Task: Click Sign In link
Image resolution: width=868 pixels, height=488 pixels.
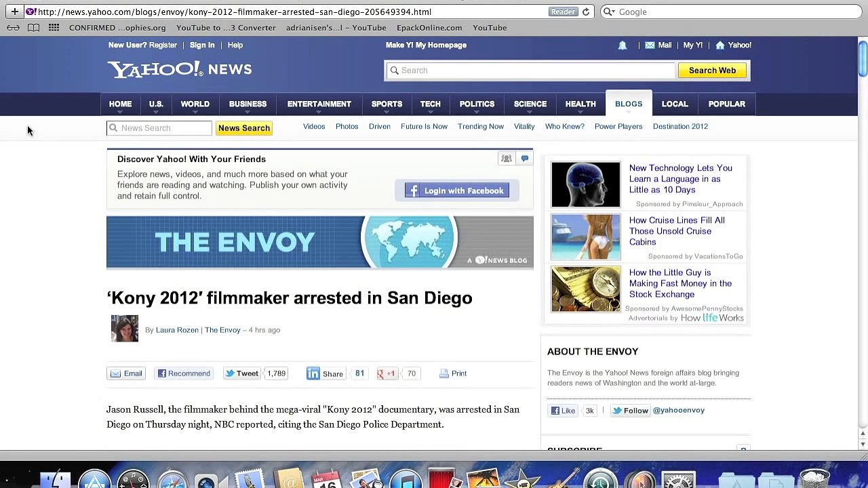Action: (202, 45)
